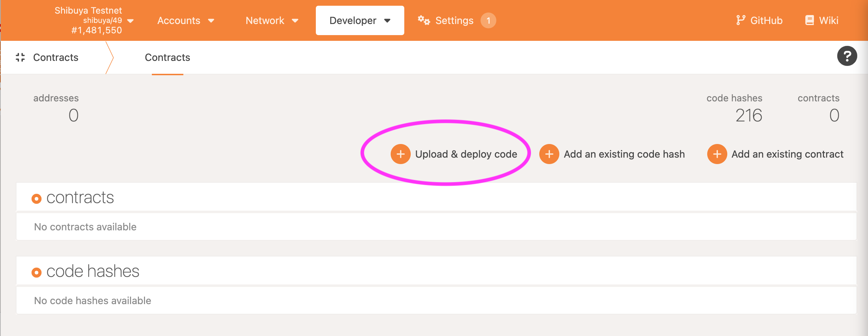Click the orange bullet next to contracts heading

coord(37,198)
